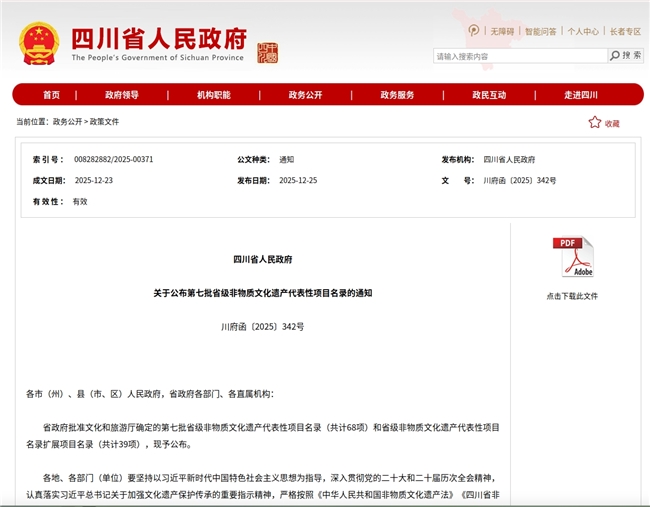Image resolution: width=650 pixels, height=507 pixels.
Task: Open the 政务服务 navigation item
Action: click(397, 95)
